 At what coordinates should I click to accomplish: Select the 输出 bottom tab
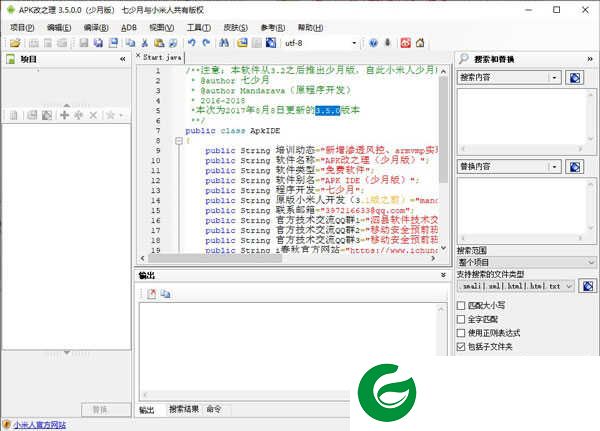tap(147, 410)
